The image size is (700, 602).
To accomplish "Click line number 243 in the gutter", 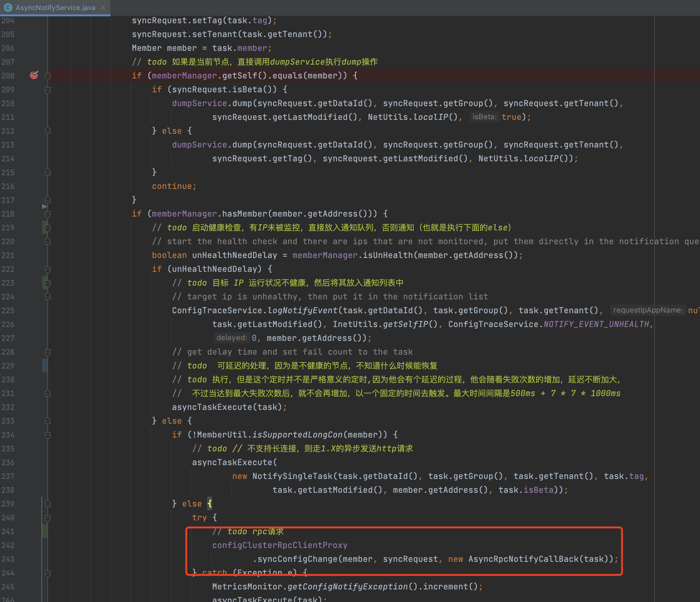I will click(x=8, y=559).
